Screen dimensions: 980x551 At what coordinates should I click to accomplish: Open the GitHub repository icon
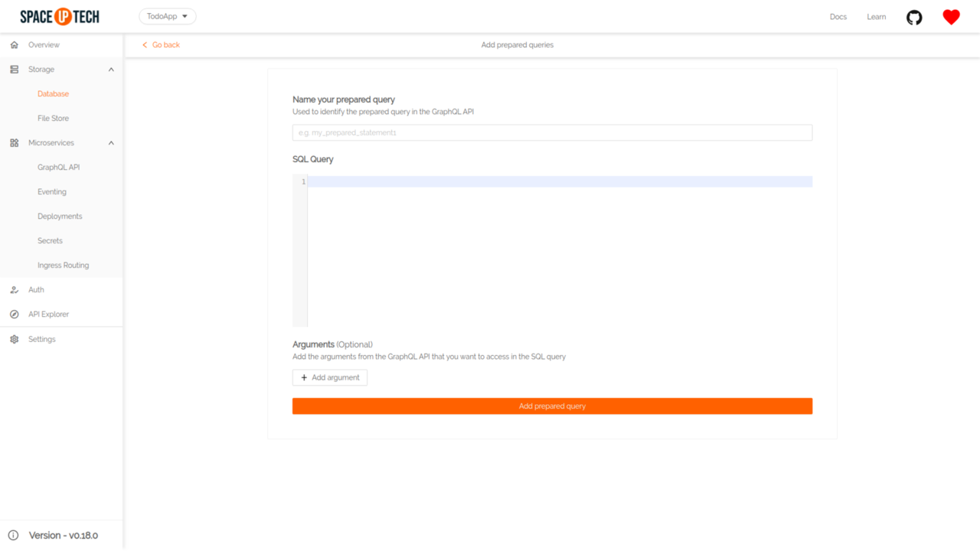tap(913, 16)
